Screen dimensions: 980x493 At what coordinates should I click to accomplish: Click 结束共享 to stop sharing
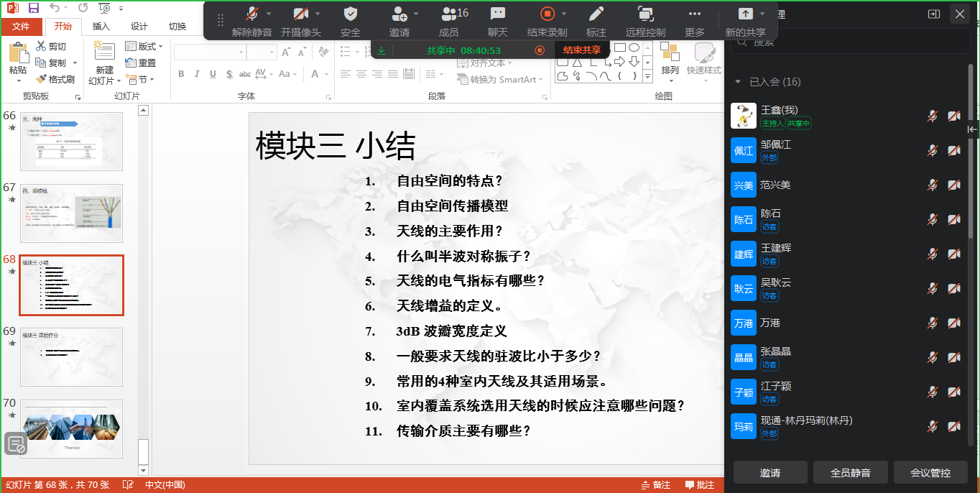click(582, 50)
